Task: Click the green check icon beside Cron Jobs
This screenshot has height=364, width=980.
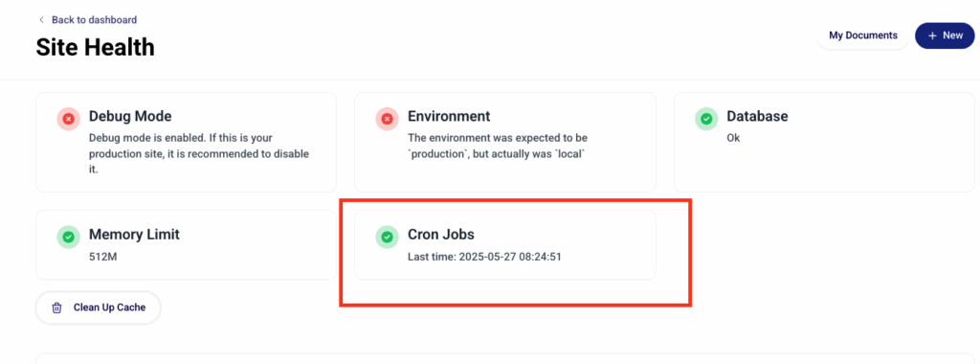Action: [388, 237]
